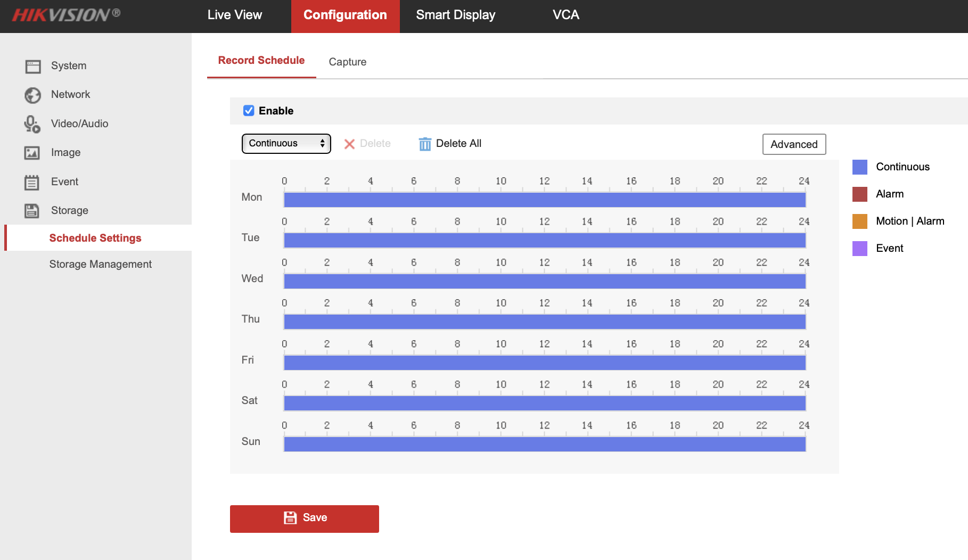Open the Live View tab
This screenshot has width=968, height=560.
click(234, 15)
